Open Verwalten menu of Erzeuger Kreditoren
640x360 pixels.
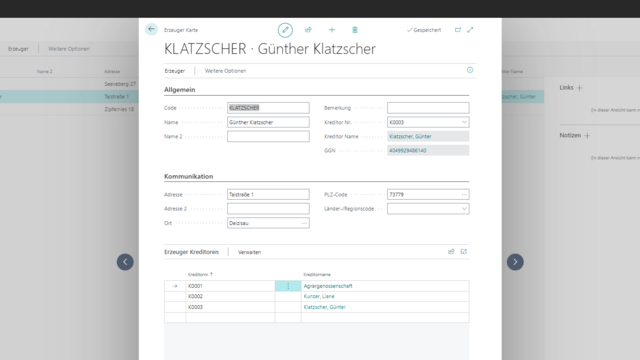(x=249, y=252)
